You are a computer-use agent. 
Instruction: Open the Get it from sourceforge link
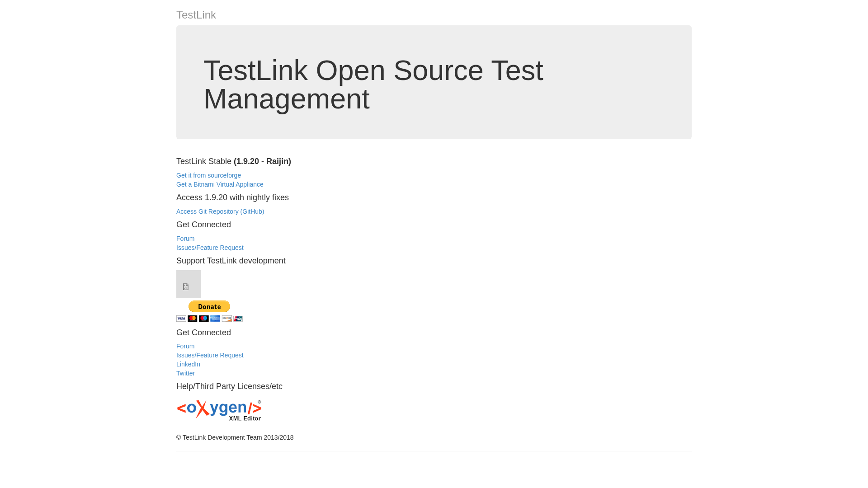click(208, 175)
